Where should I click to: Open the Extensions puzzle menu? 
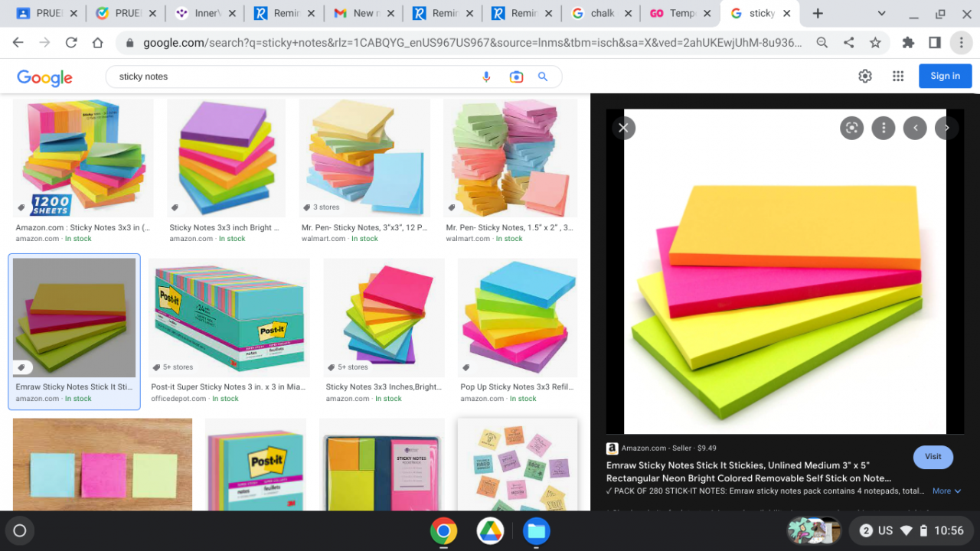908,43
